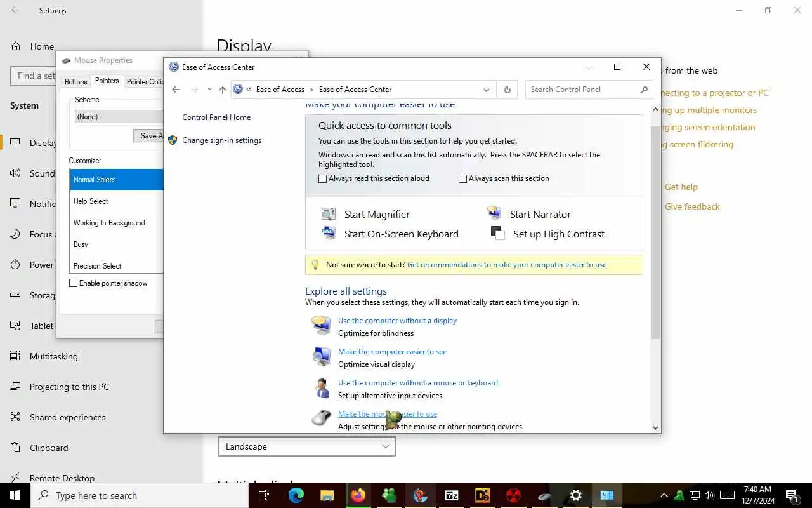
Task: Click the Ease of Access Center vertical scrollbar
Action: click(656, 232)
